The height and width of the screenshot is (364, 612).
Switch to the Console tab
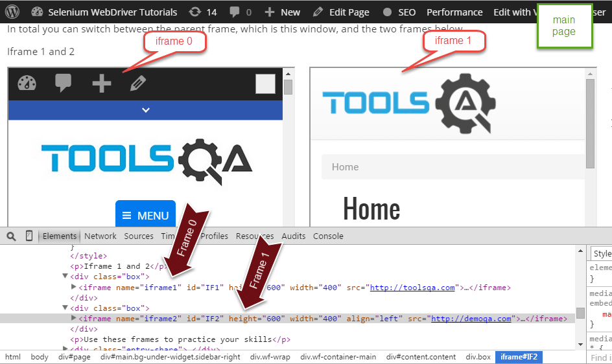point(328,236)
